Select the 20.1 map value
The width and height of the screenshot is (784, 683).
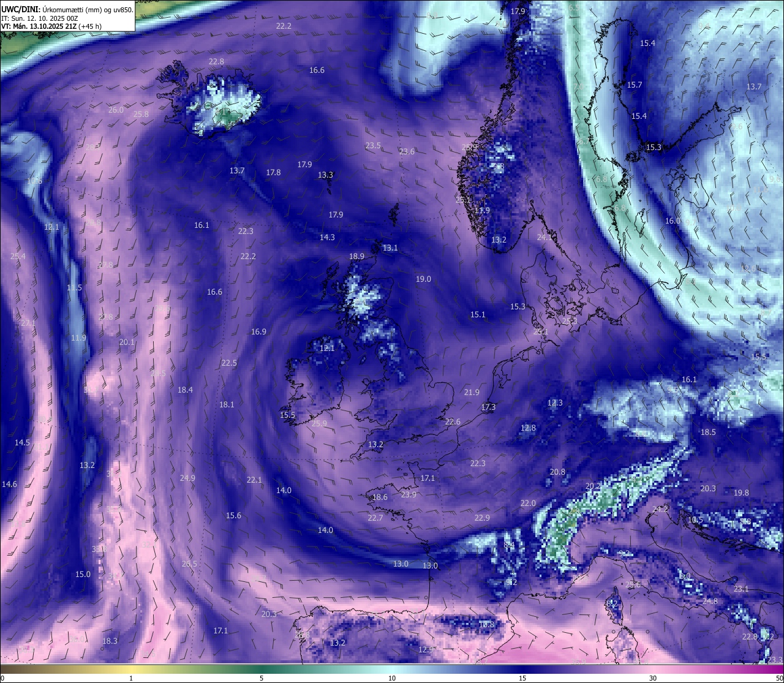[x=127, y=342]
